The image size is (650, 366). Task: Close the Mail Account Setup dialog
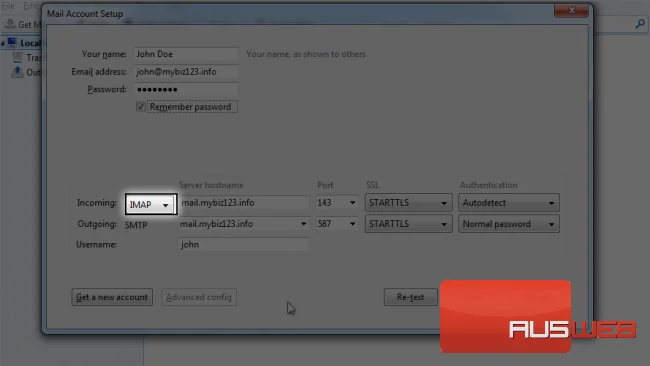click(571, 10)
